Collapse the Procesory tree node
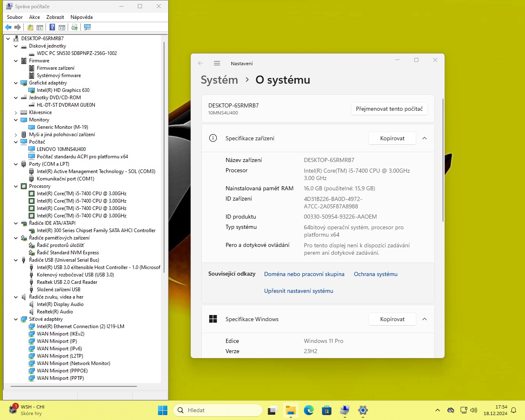Image resolution: width=525 pixels, height=420 pixels. click(x=16, y=186)
